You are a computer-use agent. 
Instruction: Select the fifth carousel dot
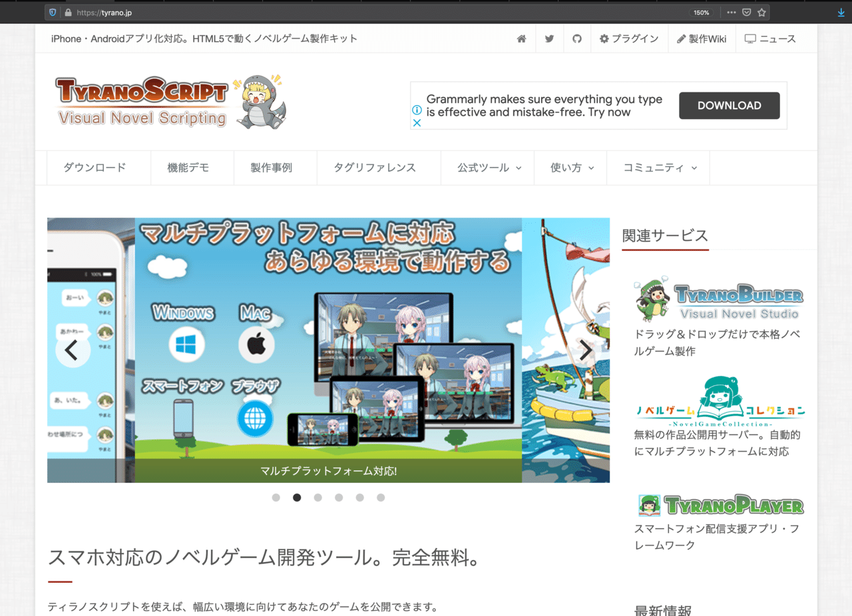click(359, 498)
